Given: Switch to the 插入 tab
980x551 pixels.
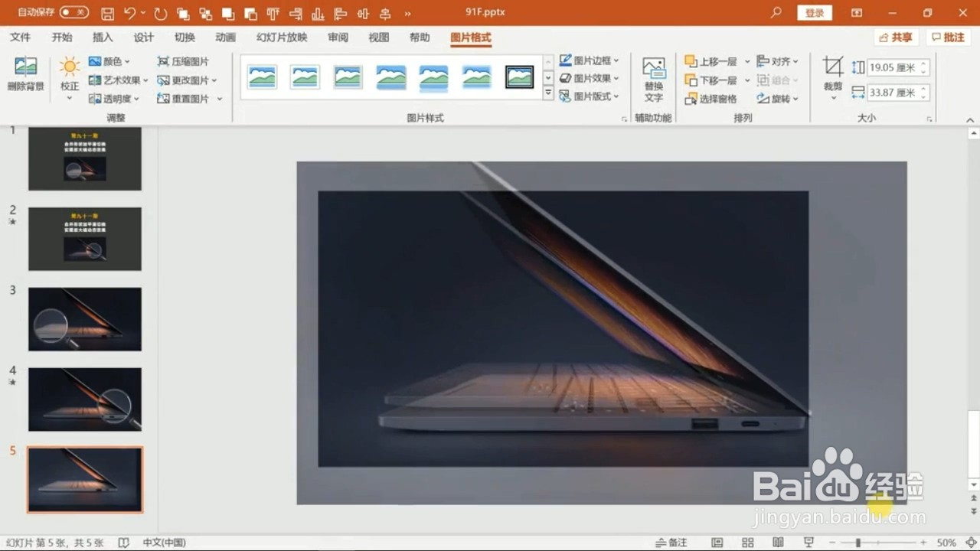Looking at the screenshot, I should point(103,37).
